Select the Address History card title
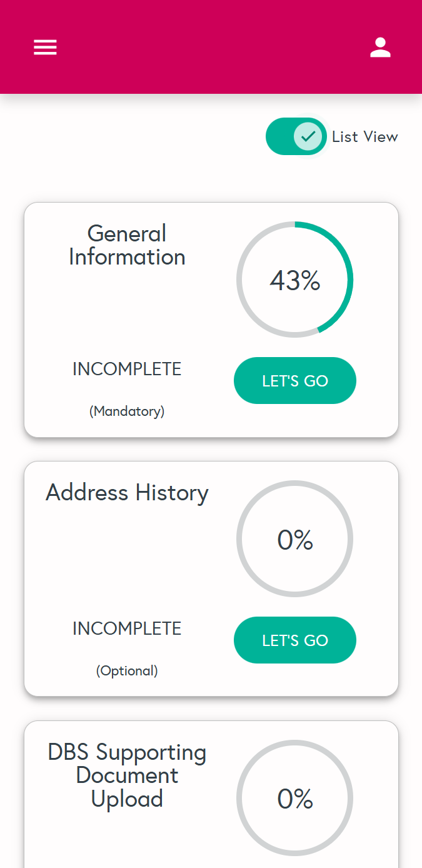The image size is (422, 868). coord(127,493)
